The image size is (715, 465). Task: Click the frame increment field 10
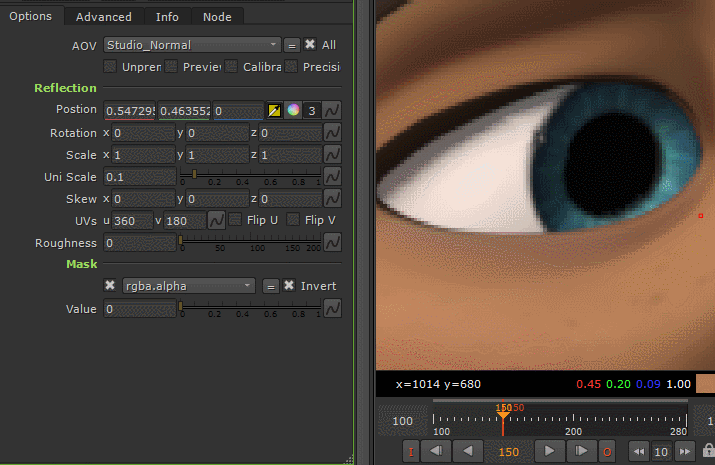pyautogui.click(x=661, y=452)
